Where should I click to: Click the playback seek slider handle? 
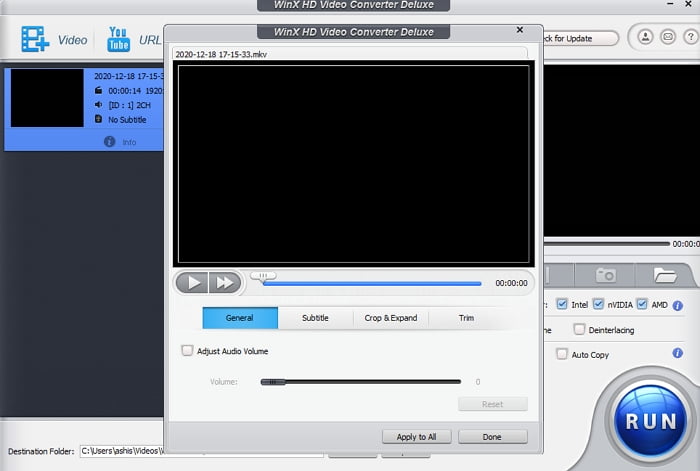click(263, 276)
